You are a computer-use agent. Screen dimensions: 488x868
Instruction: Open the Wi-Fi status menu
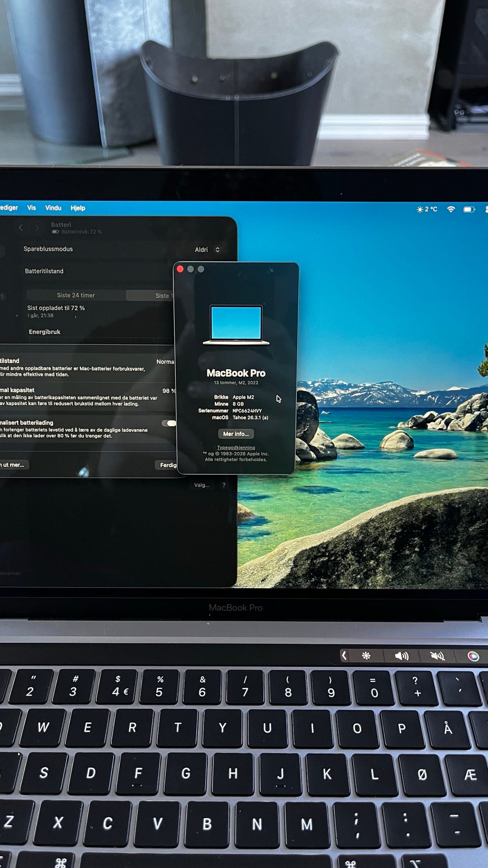point(451,209)
